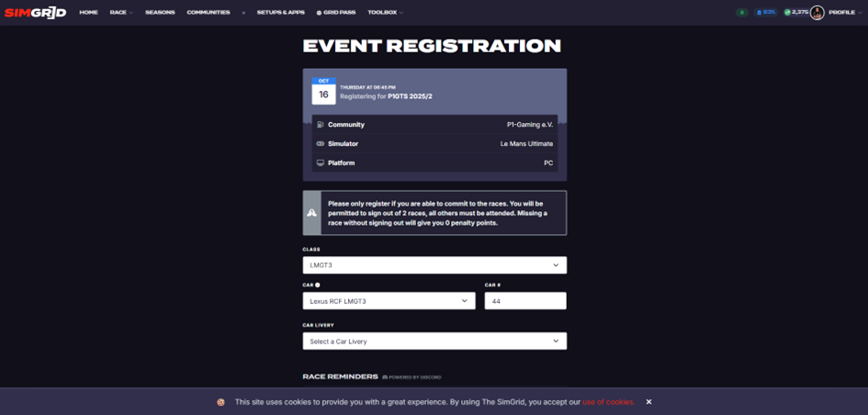Expand the Class dropdown showing LMGT3
Screen dimensions: 868x415
point(434,265)
